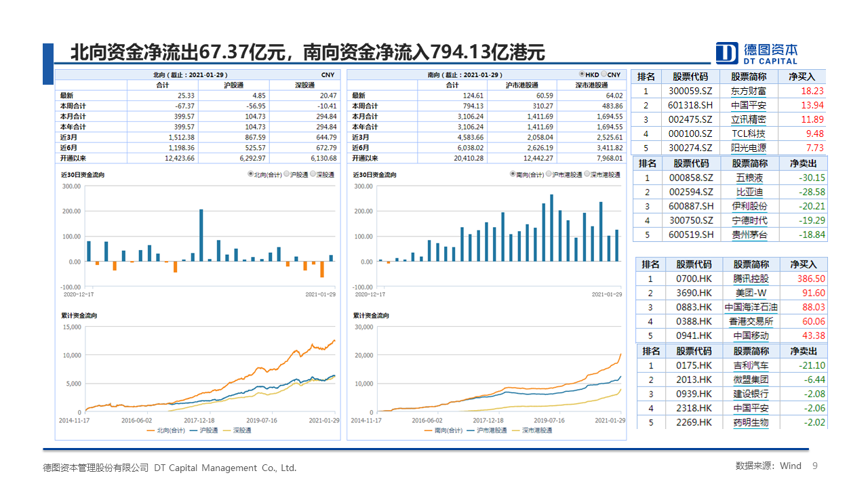Click stock code 2013.HK
The image size is (868, 488).
pos(694,380)
